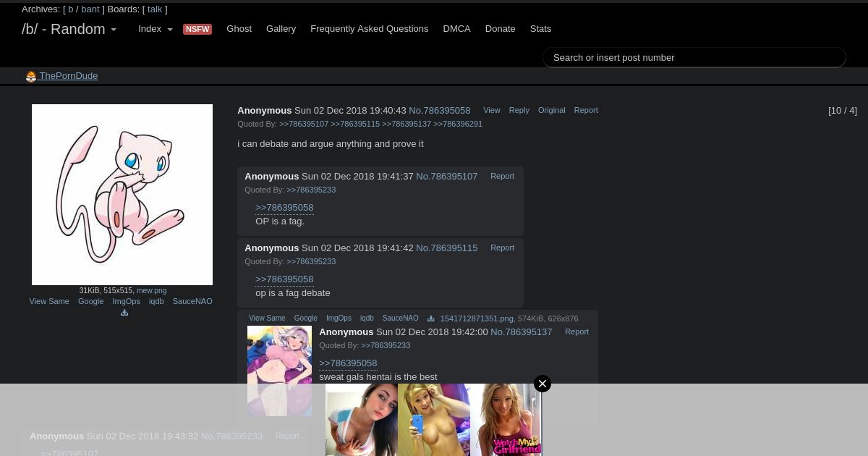
Task: Click View Same on post 786395137's image
Action: click(267, 318)
